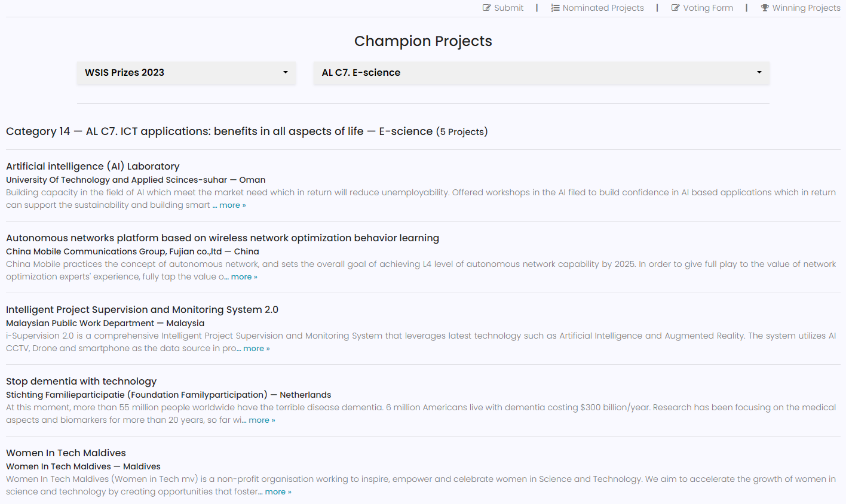
Task: Read more about the AI Laboratory project
Action: click(232, 205)
